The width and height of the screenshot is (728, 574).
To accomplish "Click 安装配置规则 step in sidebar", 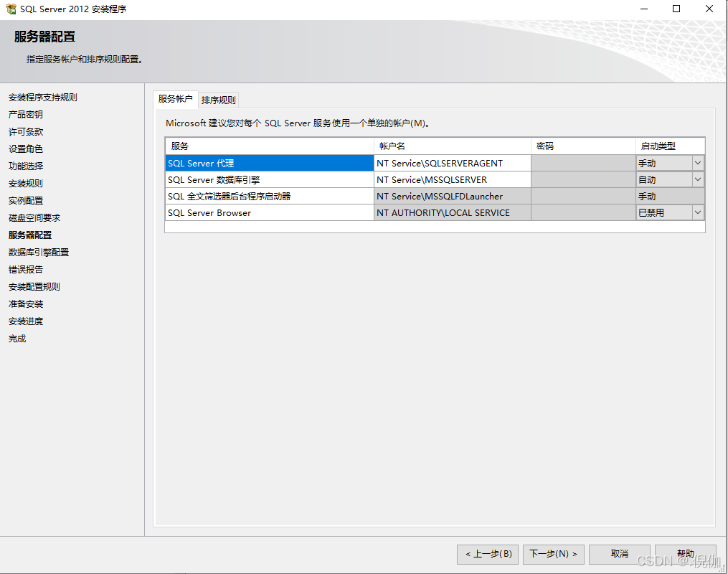I will (34, 287).
